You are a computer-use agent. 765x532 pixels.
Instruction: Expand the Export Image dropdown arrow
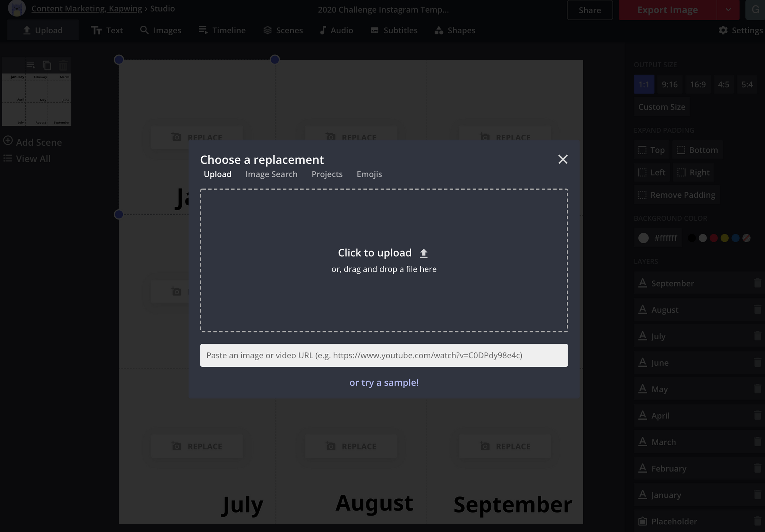728,10
